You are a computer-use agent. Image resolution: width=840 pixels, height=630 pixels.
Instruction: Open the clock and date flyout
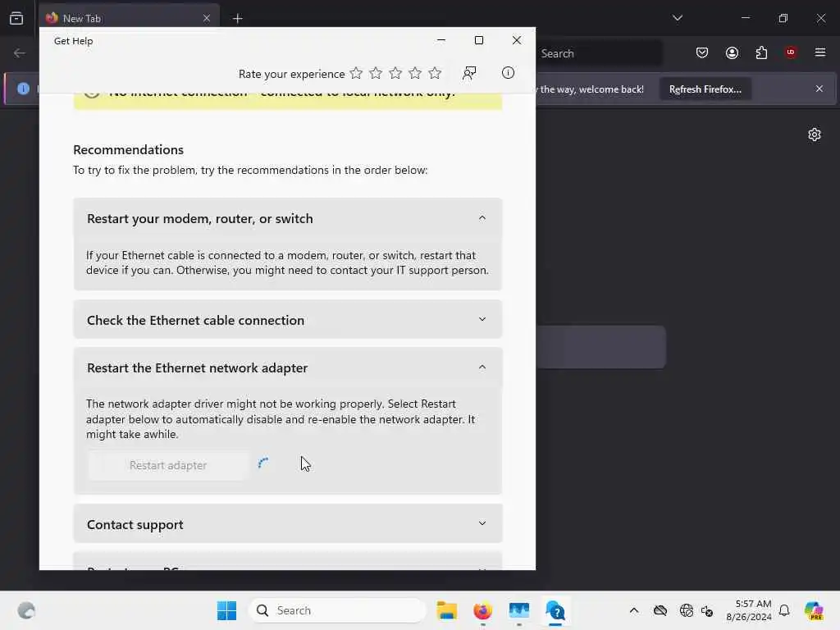[749, 610]
